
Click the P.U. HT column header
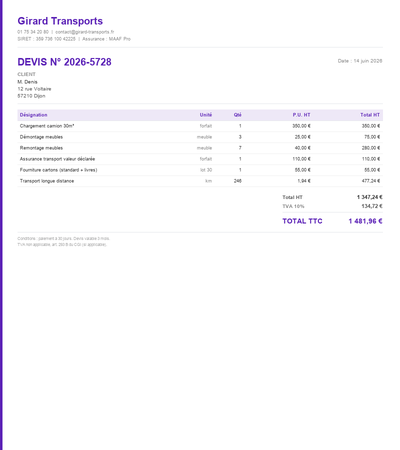[x=302, y=115]
